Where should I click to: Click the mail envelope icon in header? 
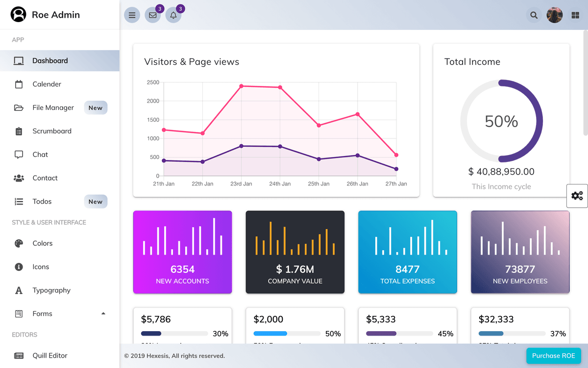coord(153,15)
